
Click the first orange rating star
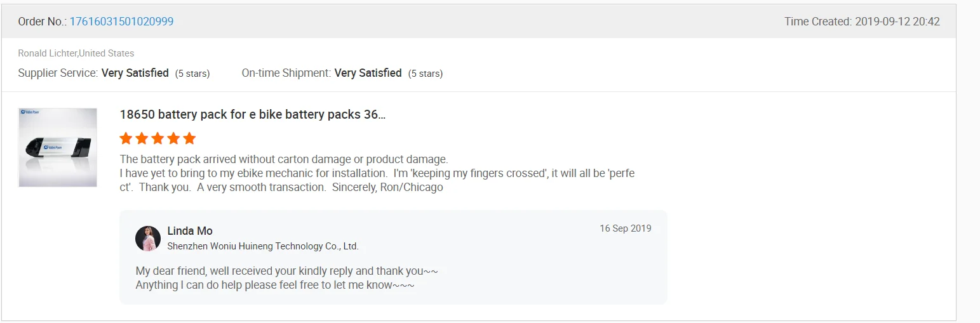(x=126, y=138)
